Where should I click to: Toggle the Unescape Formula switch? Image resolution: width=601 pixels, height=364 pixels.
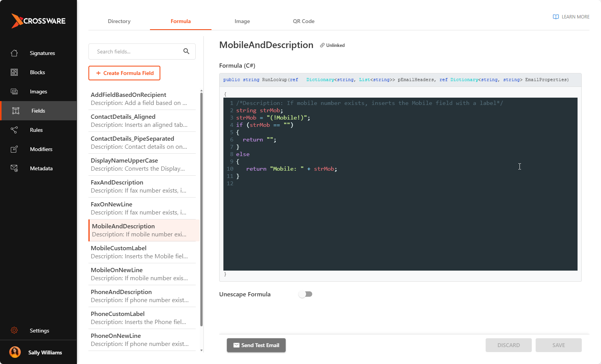(x=306, y=294)
